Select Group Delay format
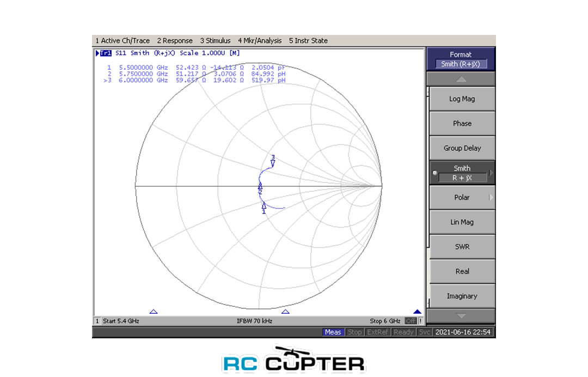The height and width of the screenshot is (377, 588). tap(462, 148)
